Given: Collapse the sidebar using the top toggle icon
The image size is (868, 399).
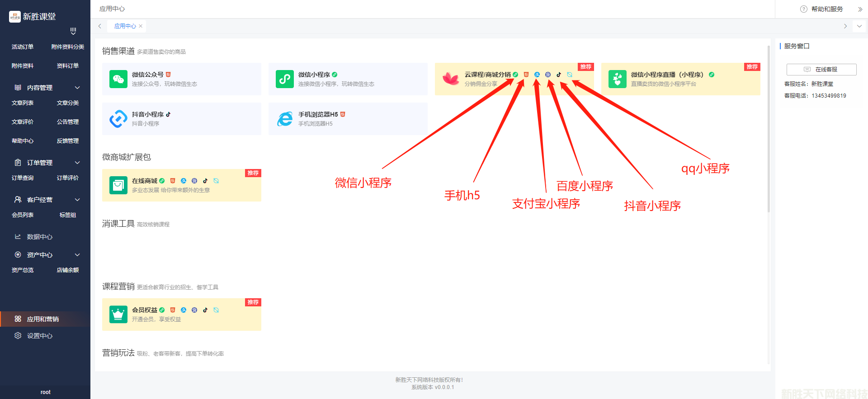Looking at the screenshot, I should tap(73, 31).
